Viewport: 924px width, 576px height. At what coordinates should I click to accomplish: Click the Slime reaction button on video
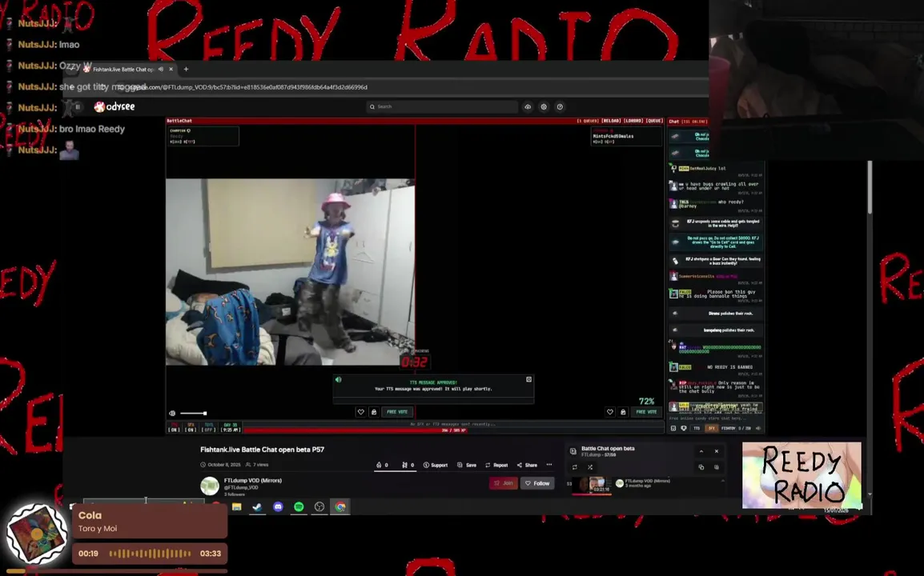(x=408, y=465)
